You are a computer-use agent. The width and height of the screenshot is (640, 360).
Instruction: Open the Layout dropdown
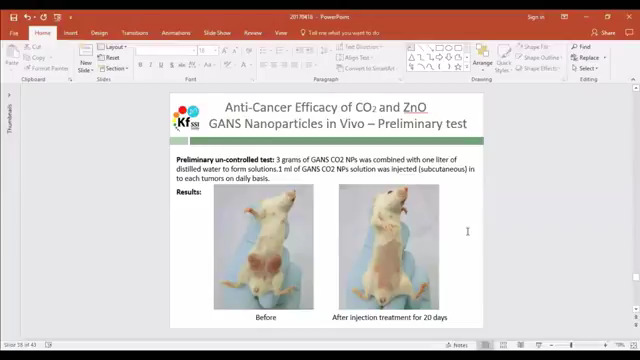pyautogui.click(x=112, y=47)
